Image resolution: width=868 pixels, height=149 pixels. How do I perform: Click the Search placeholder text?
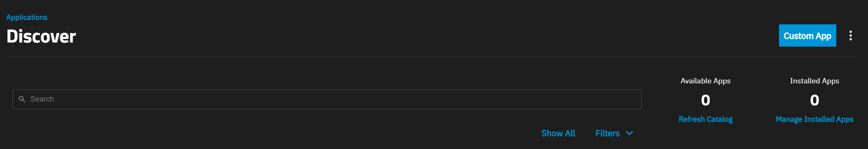[x=42, y=99]
